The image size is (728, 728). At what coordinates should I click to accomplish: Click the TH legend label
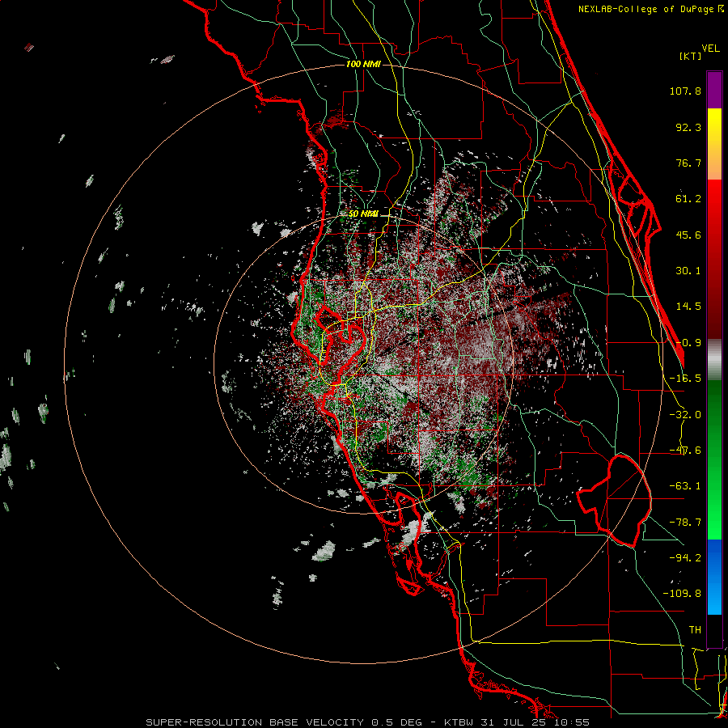pos(695,630)
